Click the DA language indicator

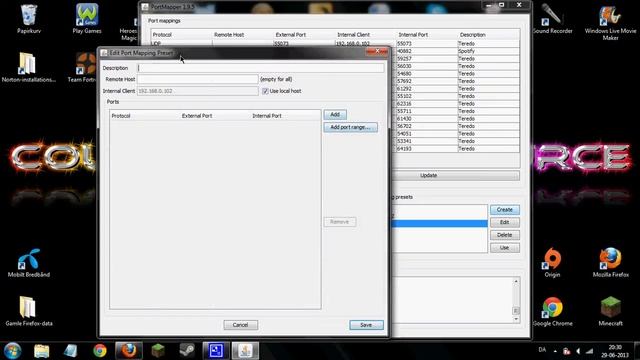click(x=542, y=350)
